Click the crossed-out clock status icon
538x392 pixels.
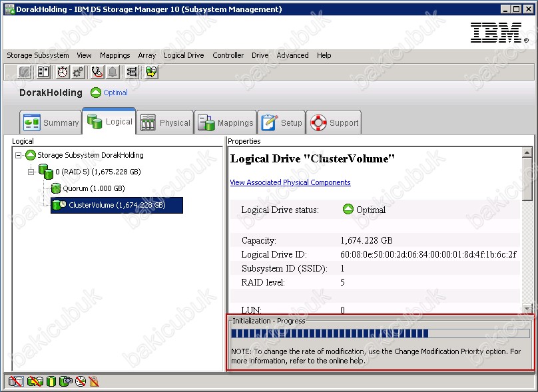coord(81,381)
